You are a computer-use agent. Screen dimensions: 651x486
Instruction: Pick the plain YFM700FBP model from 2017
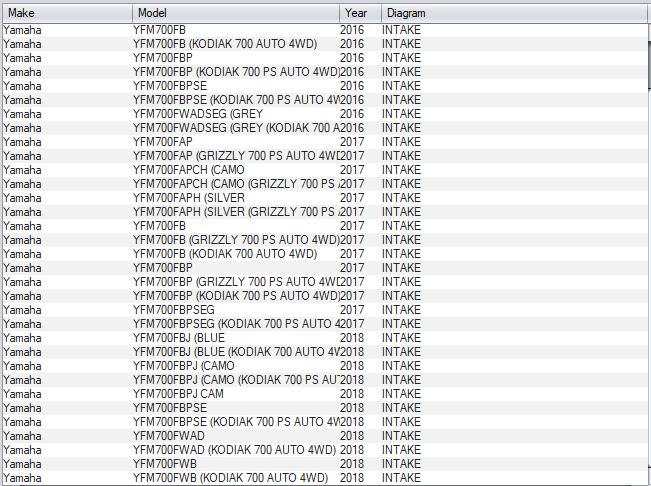pyautogui.click(x=325, y=268)
